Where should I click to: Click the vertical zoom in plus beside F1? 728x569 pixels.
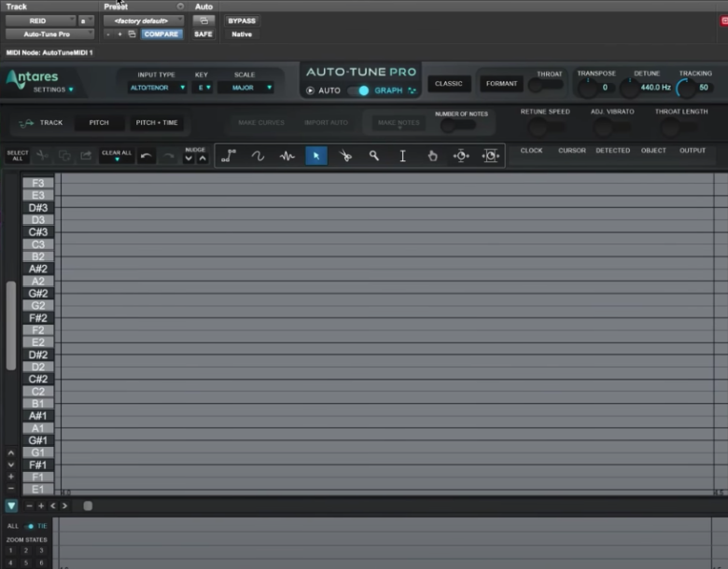11,477
